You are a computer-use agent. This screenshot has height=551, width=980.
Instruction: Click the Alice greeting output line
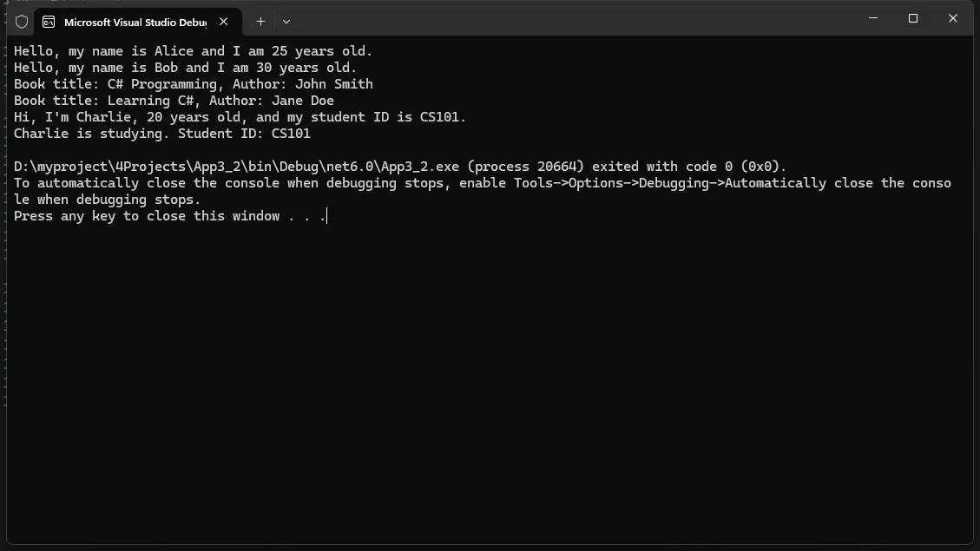coord(193,51)
